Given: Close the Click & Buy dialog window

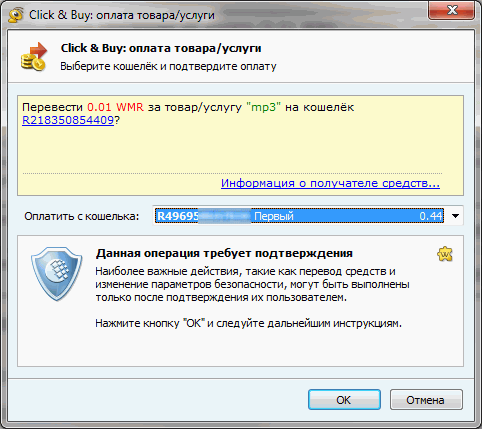Looking at the screenshot, I should 452,11.
